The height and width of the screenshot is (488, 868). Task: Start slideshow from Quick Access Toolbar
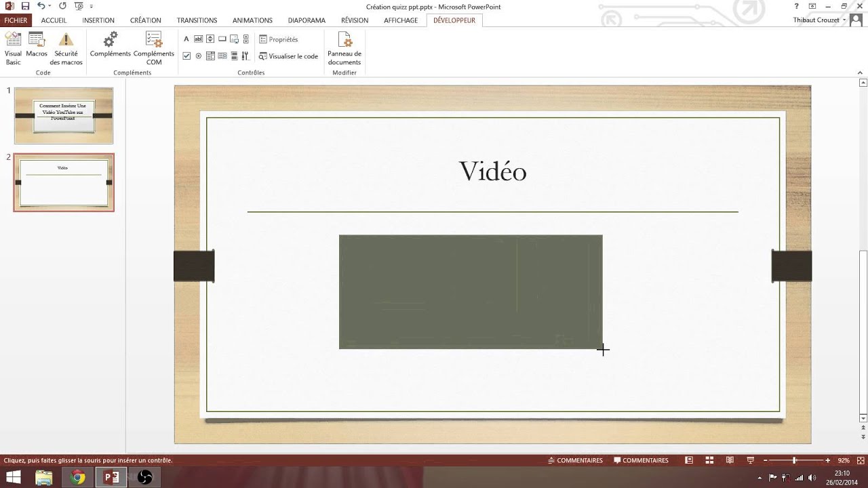pos(79,6)
